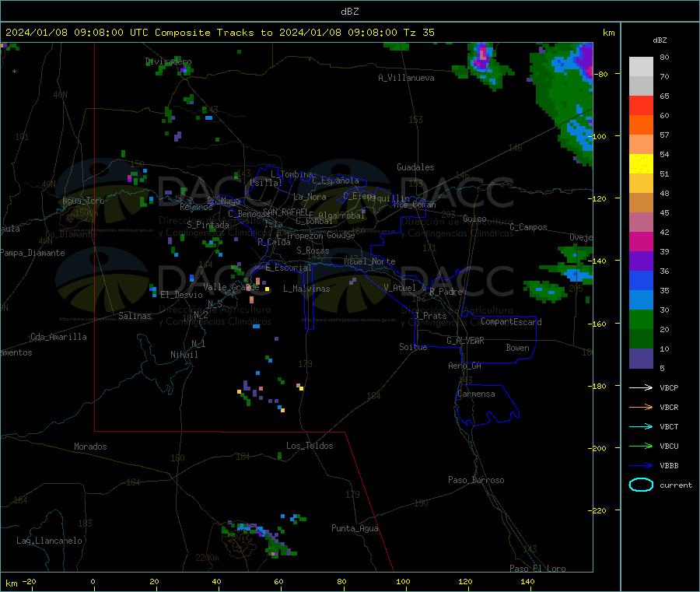Click the A_Villanueva location label
The height and width of the screenshot is (592, 700).
406,78
